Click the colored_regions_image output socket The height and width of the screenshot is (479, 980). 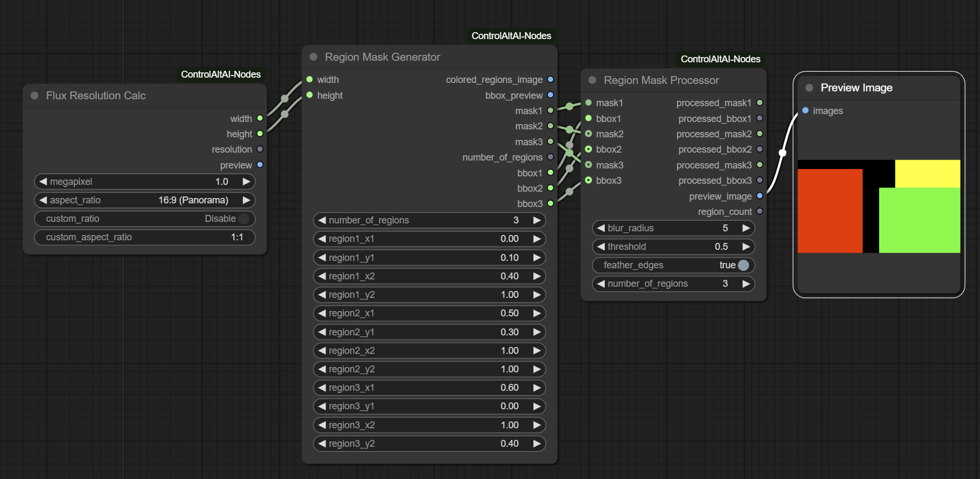click(x=550, y=79)
